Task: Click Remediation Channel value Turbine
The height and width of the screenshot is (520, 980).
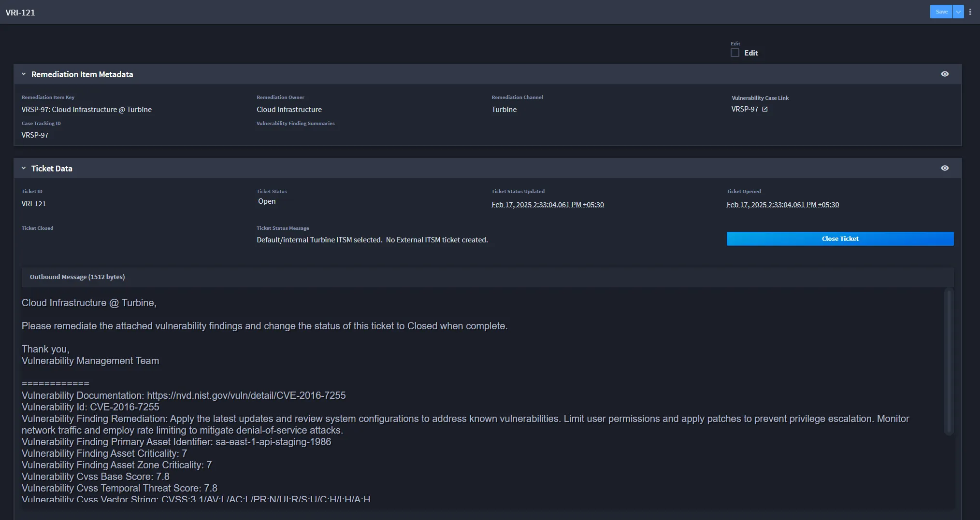Action: pyautogui.click(x=504, y=110)
